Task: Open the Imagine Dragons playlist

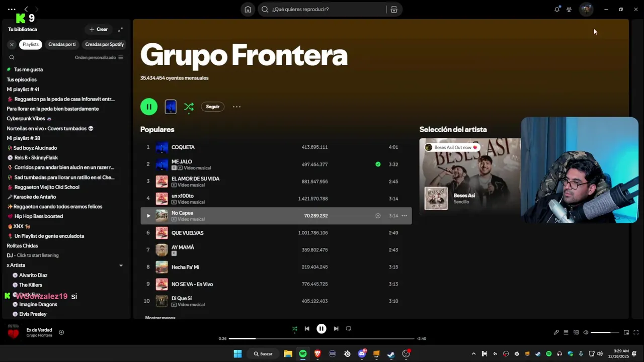Action: pos(38,304)
